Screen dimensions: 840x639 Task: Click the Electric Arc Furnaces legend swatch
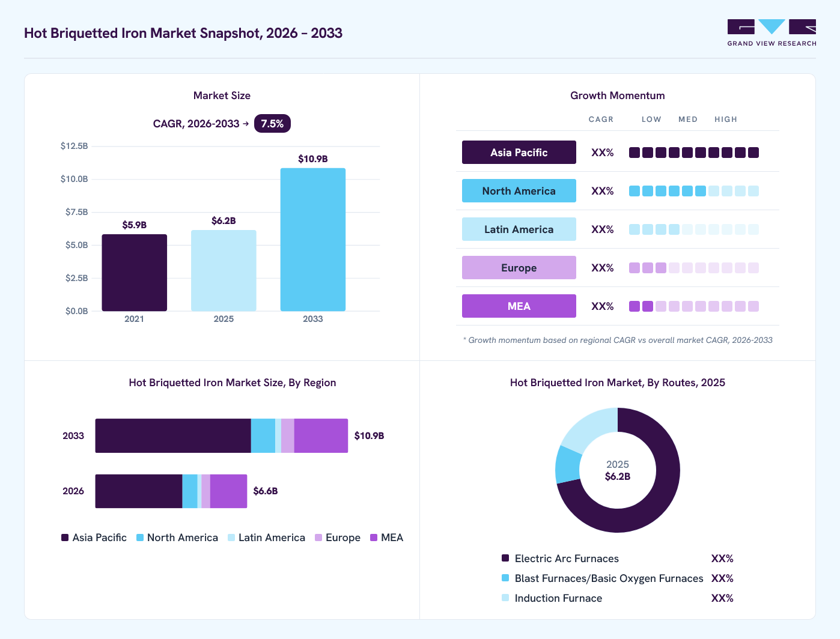[x=505, y=558]
